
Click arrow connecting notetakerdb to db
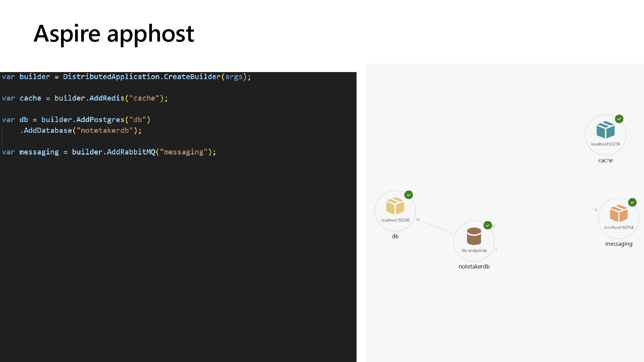pos(435,226)
